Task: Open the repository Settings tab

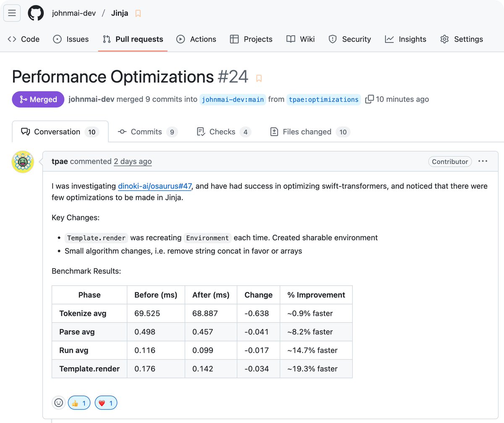Action: pos(462,39)
